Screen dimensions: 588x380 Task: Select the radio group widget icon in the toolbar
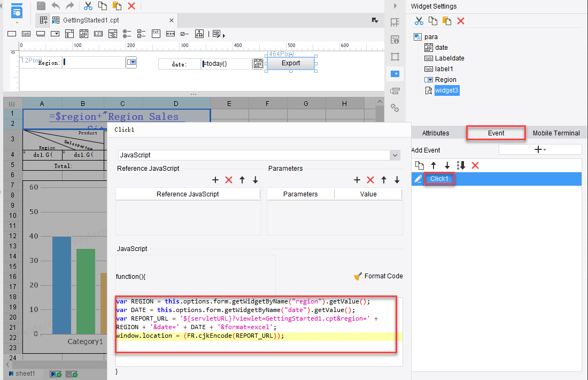[x=127, y=33]
